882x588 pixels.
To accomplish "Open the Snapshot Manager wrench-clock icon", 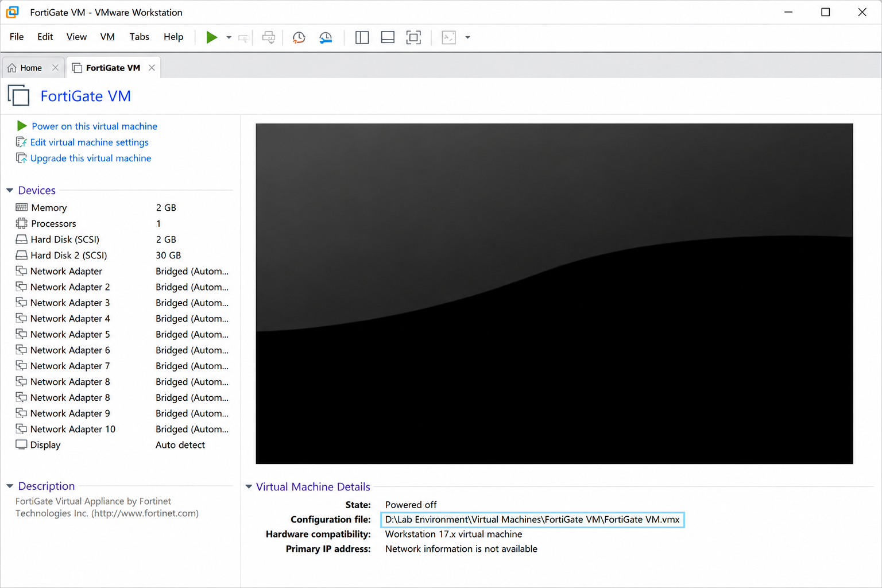I will click(x=326, y=37).
